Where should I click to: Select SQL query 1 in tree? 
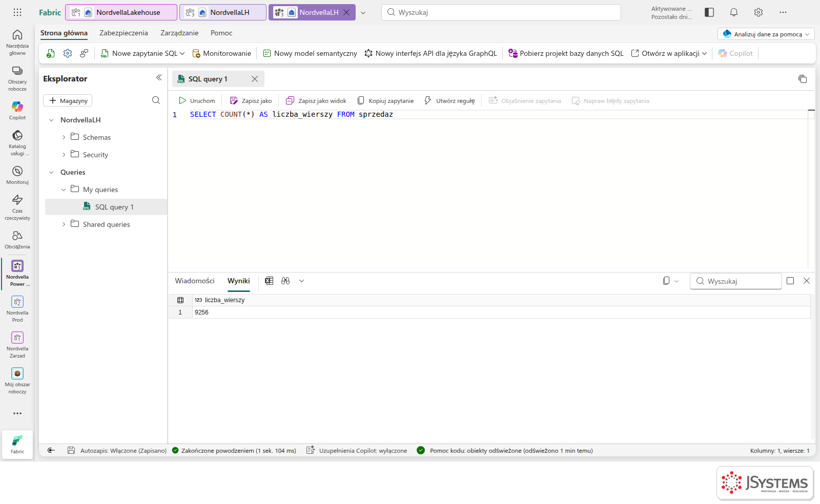pyautogui.click(x=106, y=207)
